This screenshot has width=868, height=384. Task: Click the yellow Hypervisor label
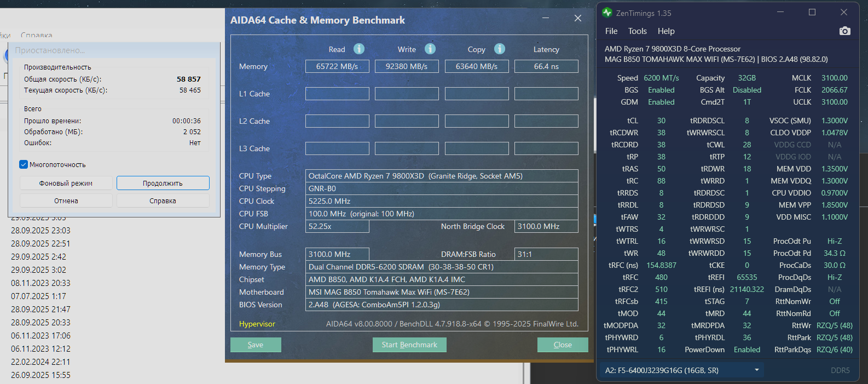pyautogui.click(x=257, y=324)
